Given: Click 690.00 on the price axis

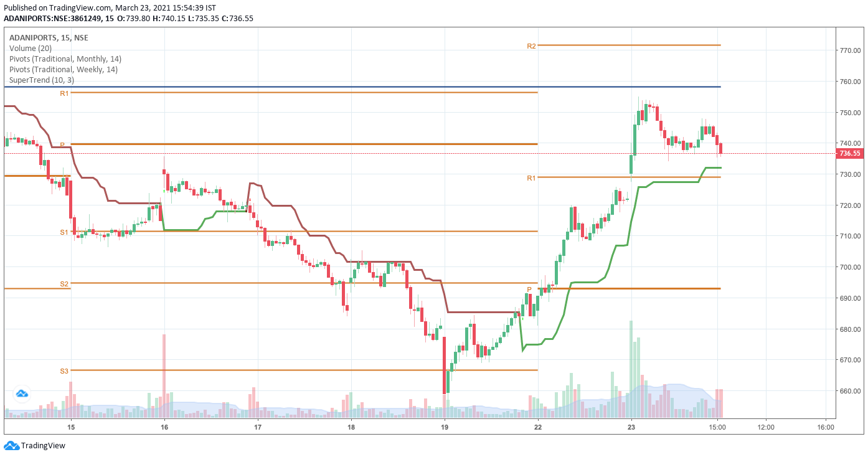Looking at the screenshot, I should 850,298.
